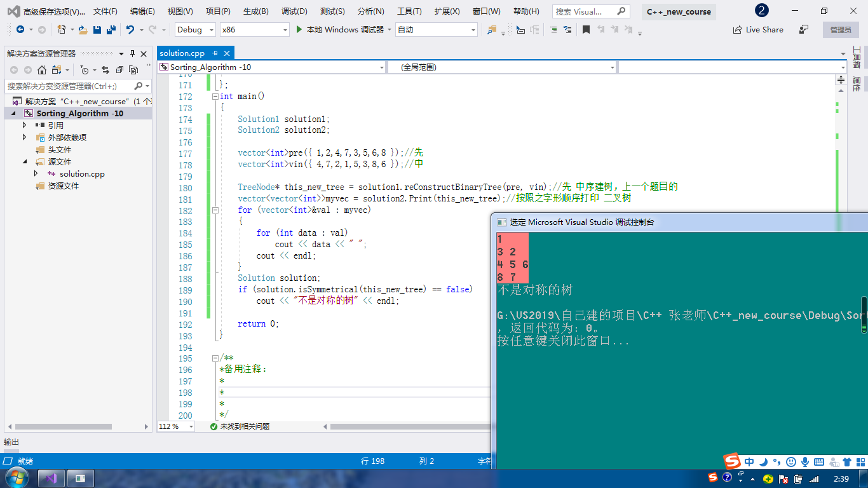Image resolution: width=868 pixels, height=488 pixels.
Task: Click the Open File folder icon
Action: coord(83,30)
